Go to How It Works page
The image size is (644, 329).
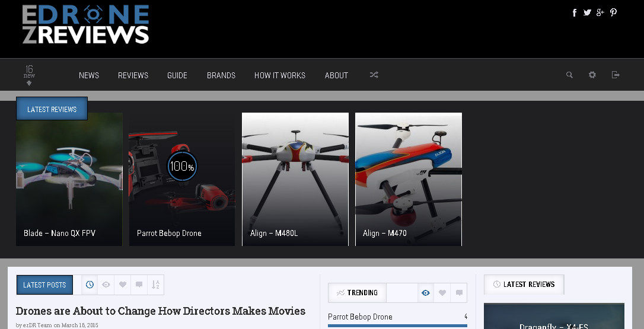(x=280, y=75)
